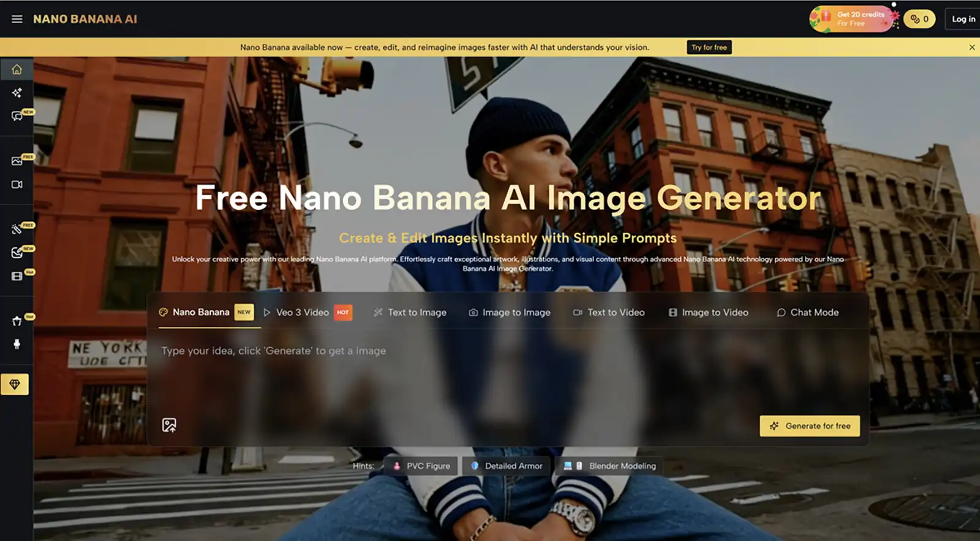Select the Text to Image tab
The width and height of the screenshot is (980, 541).
coord(410,312)
